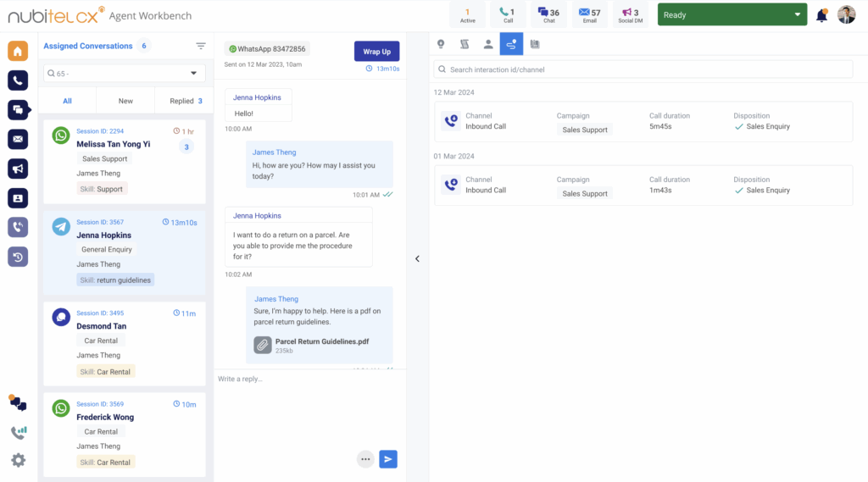The width and height of the screenshot is (868, 482).
Task: Click the phone icon for 12 Mar call
Action: 451,120
